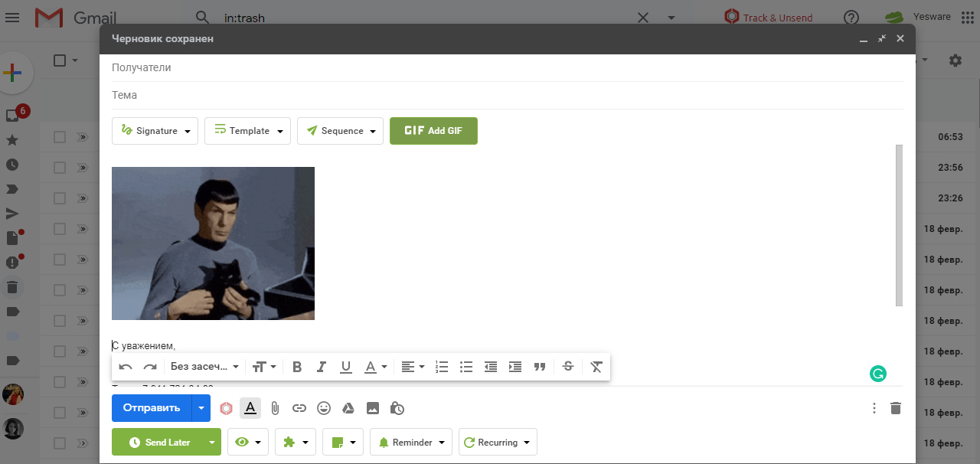
Task: Open the Signature menu
Action: click(x=155, y=131)
